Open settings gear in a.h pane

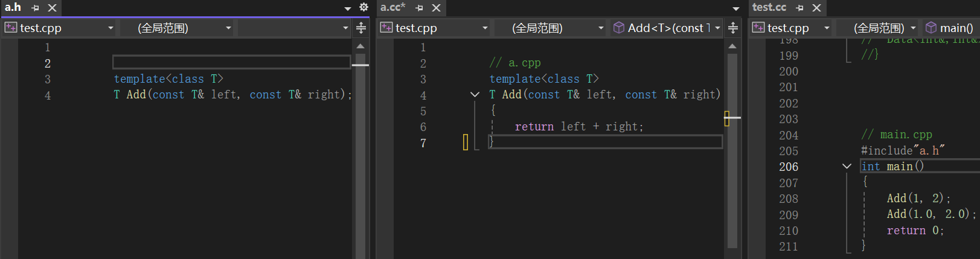pos(363,7)
